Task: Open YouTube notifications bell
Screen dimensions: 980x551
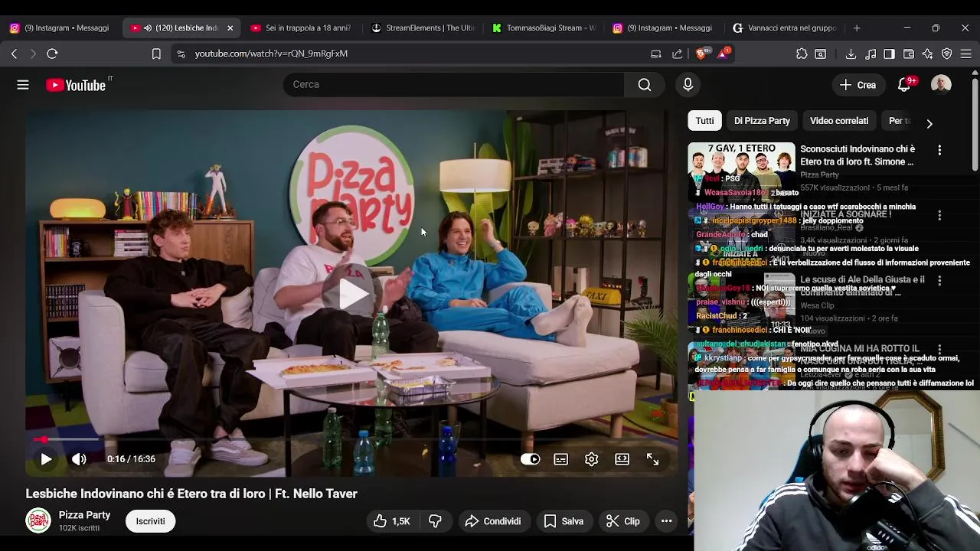Action: click(x=904, y=85)
